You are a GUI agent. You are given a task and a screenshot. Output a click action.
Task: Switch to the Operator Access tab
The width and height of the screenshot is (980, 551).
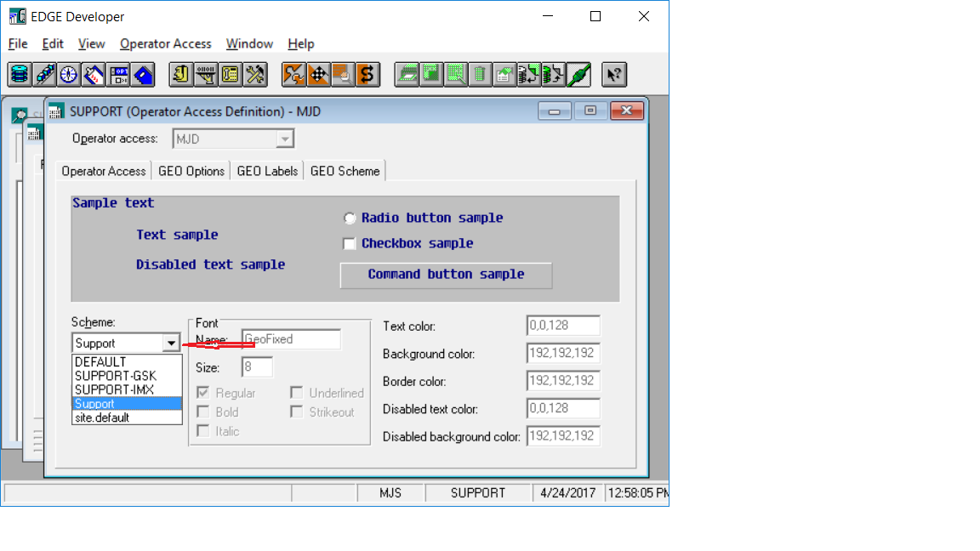[x=104, y=171]
